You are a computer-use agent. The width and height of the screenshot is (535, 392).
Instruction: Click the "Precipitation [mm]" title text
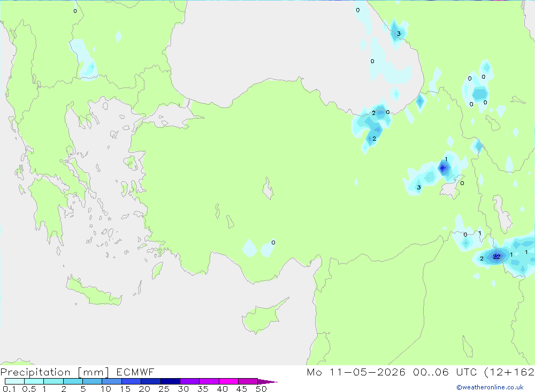point(55,372)
